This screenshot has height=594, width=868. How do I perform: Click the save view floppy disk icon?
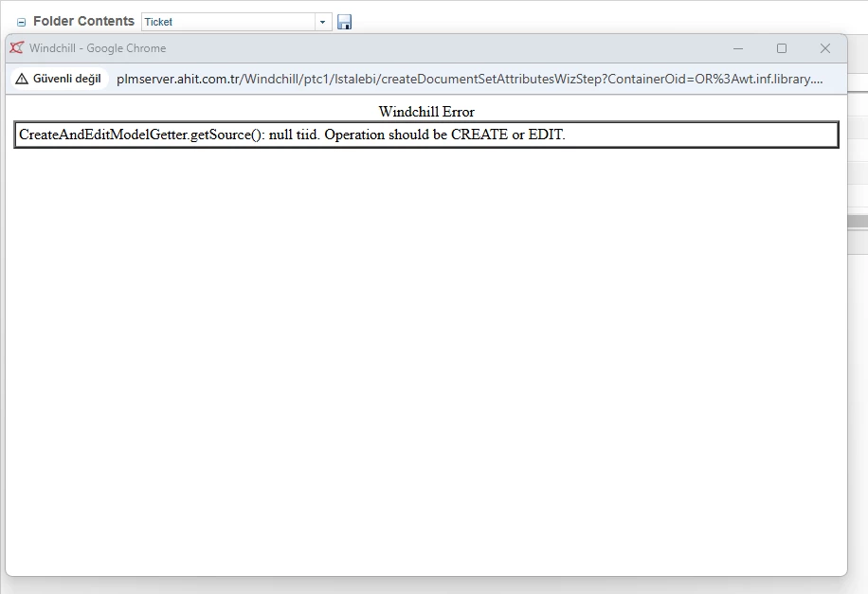344,22
